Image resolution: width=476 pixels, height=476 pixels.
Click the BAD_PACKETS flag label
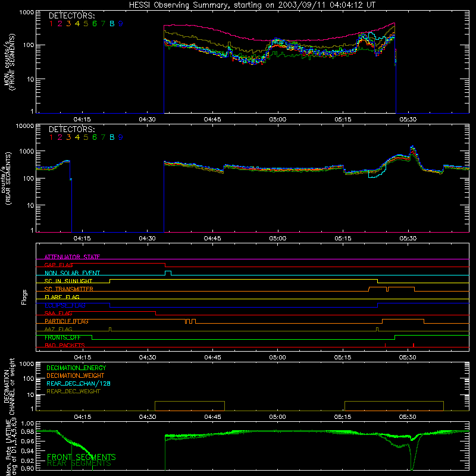tap(65, 345)
